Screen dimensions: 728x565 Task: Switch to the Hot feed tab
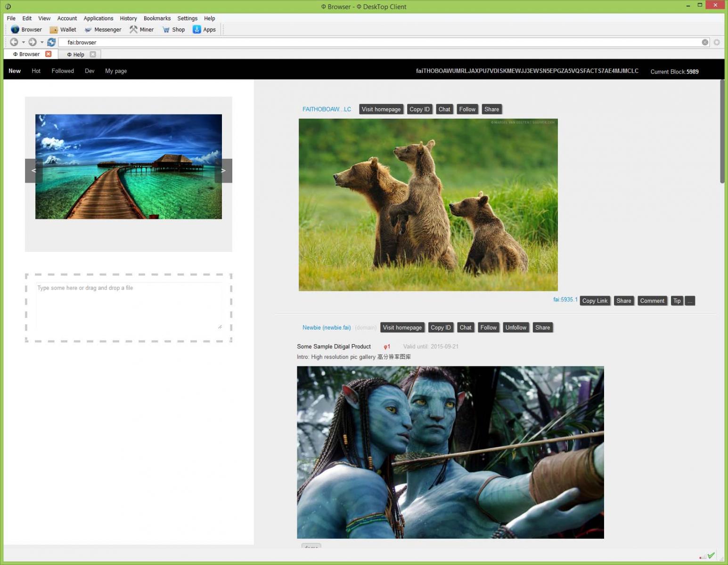click(x=36, y=71)
